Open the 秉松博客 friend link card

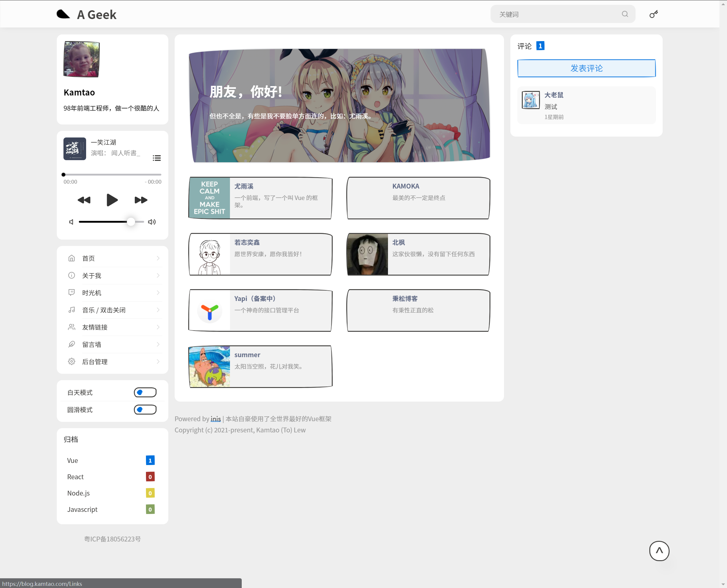pos(418,311)
